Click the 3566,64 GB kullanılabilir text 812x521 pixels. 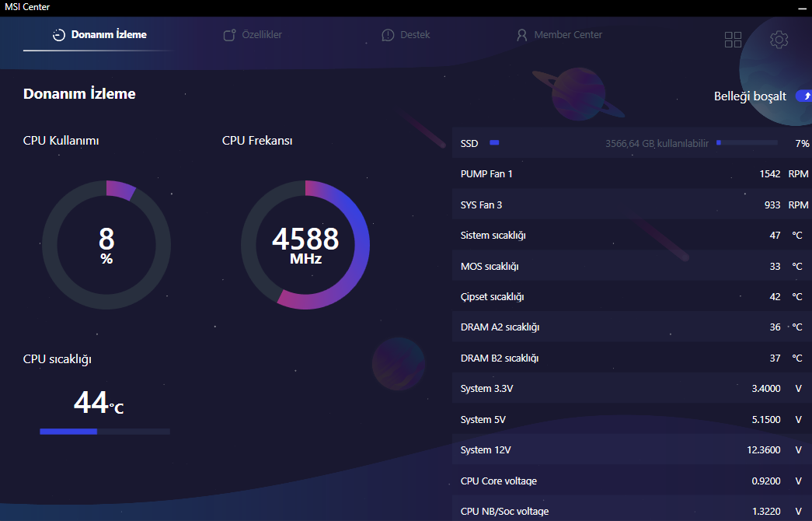coord(657,144)
